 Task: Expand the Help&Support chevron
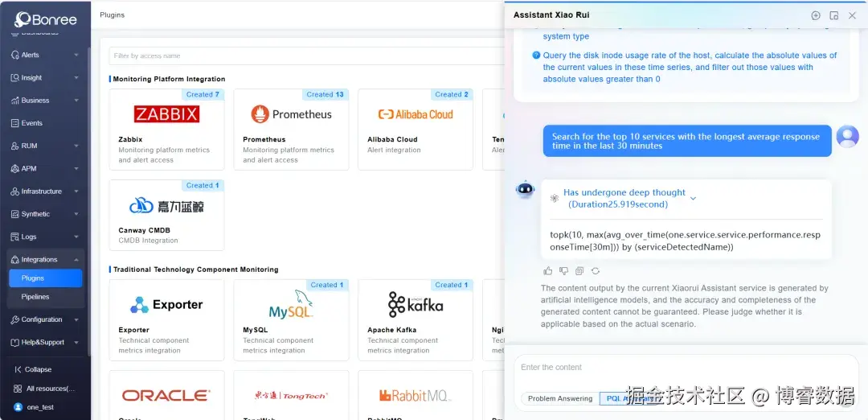76,343
